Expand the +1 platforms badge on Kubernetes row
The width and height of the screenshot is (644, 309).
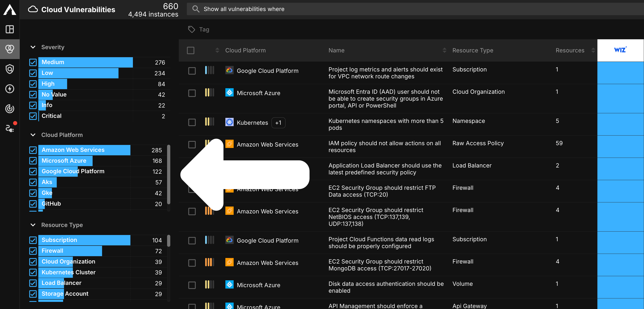(x=278, y=123)
